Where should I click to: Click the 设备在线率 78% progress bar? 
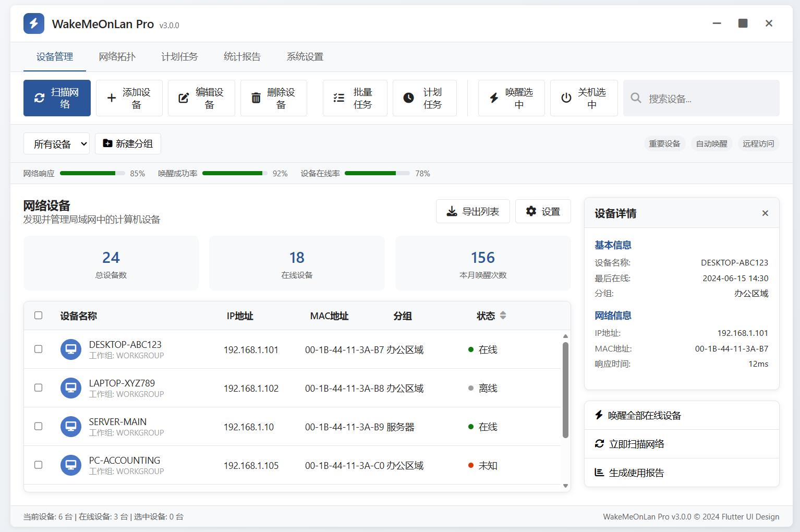(377, 173)
